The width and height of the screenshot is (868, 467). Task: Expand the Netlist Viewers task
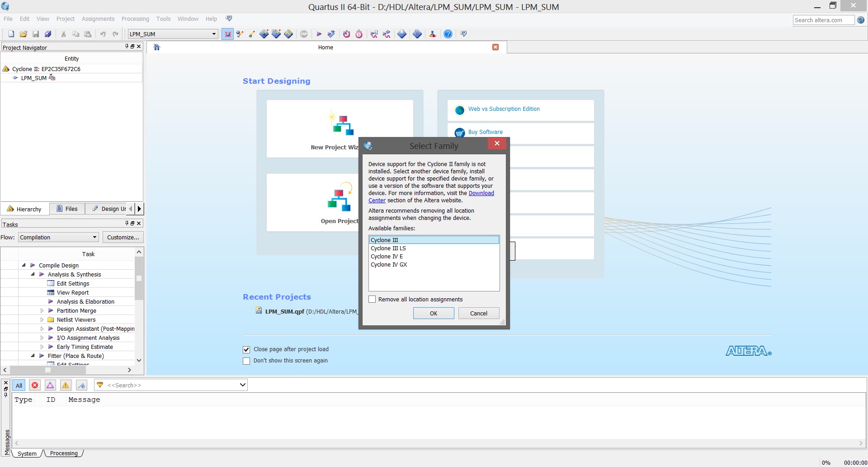(x=42, y=319)
